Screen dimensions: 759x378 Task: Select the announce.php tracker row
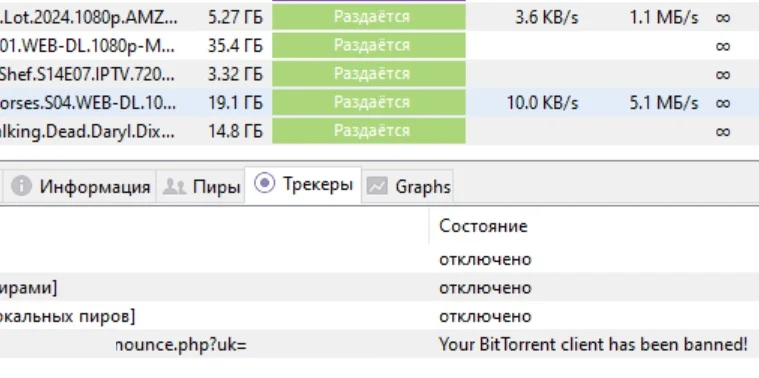tap(380, 345)
